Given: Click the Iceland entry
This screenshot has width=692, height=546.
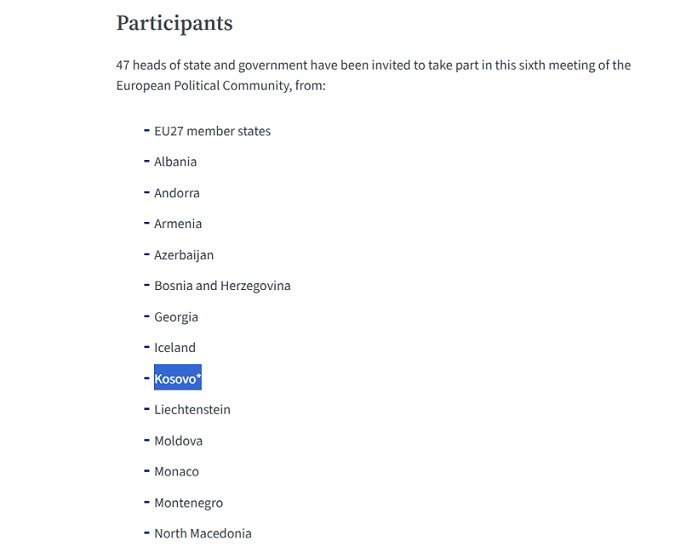Looking at the screenshot, I should point(175,348).
